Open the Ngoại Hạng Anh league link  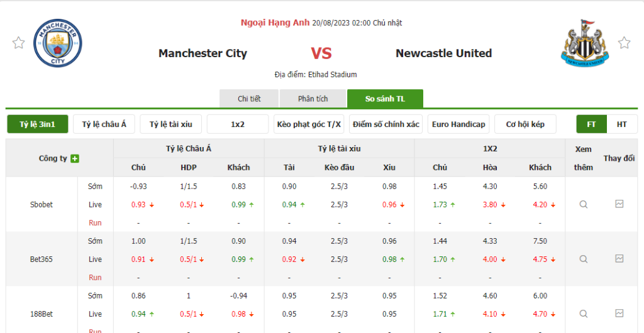tap(275, 23)
